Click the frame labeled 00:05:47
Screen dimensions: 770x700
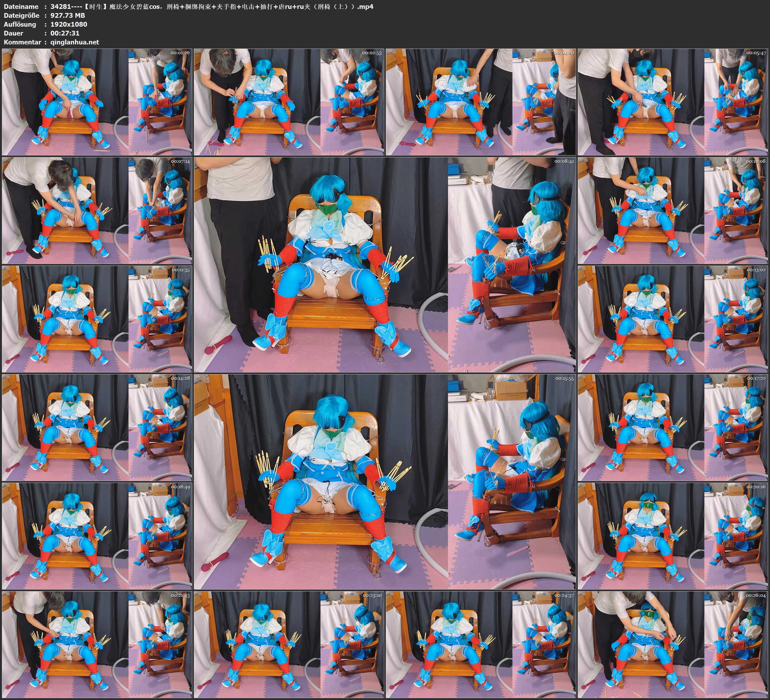click(672, 102)
